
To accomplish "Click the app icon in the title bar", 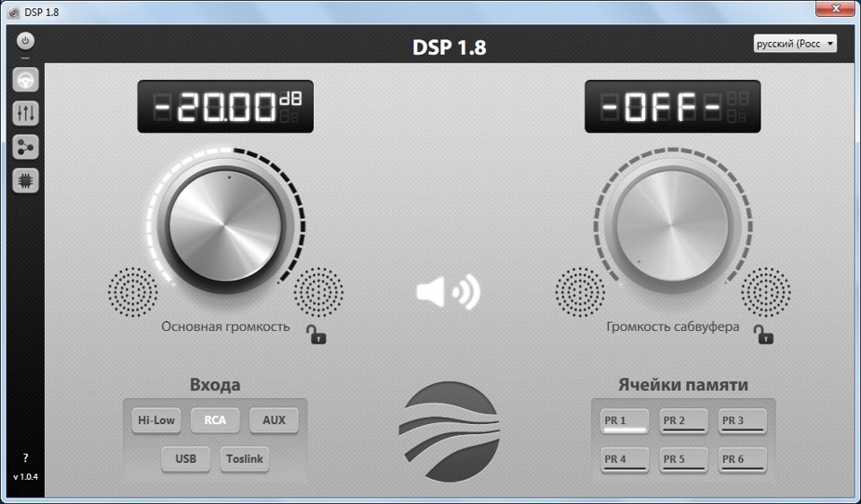I will [x=13, y=12].
